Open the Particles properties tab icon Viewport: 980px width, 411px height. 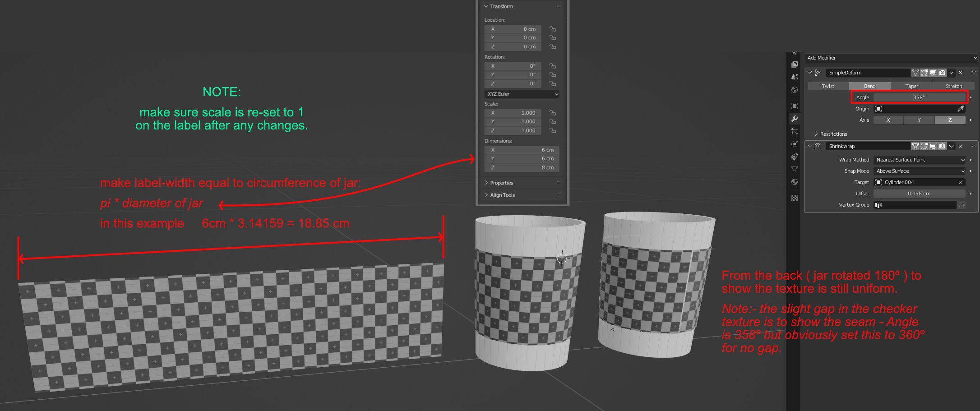(x=795, y=131)
